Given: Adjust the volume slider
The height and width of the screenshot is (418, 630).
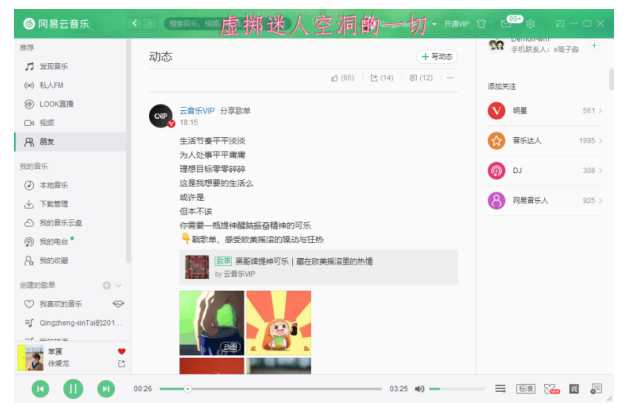Looking at the screenshot, I should (456, 389).
